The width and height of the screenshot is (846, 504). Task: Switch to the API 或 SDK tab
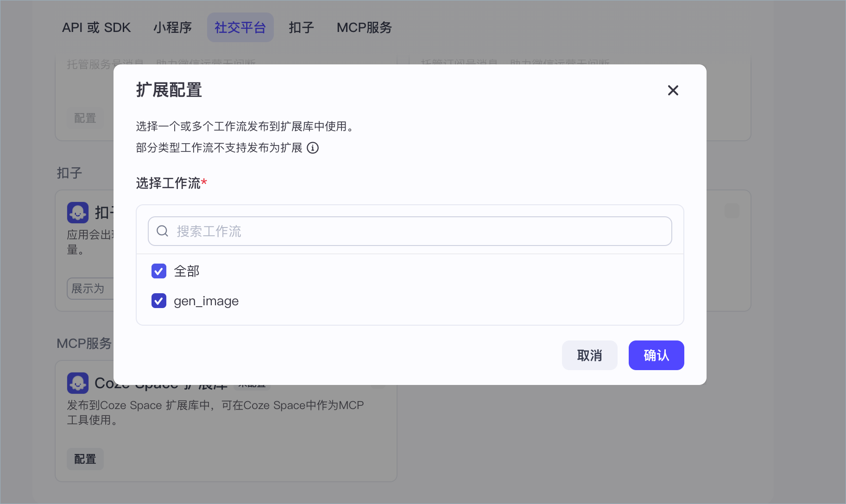click(x=96, y=28)
